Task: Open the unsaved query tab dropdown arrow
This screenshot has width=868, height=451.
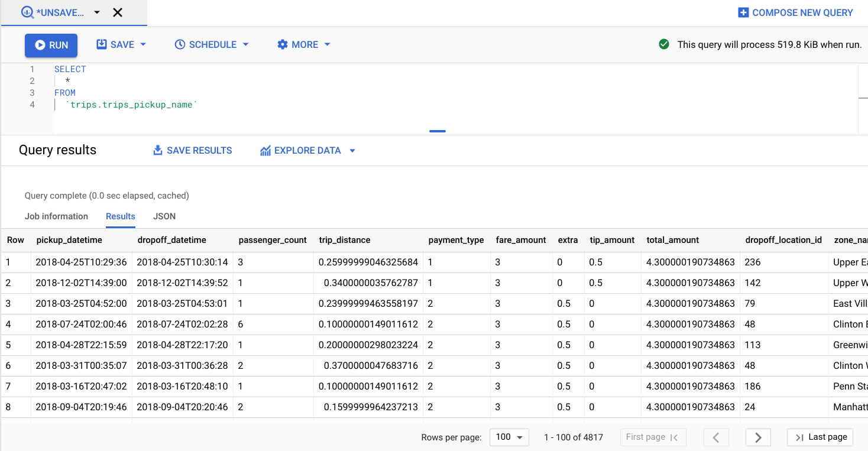Action: (x=96, y=12)
